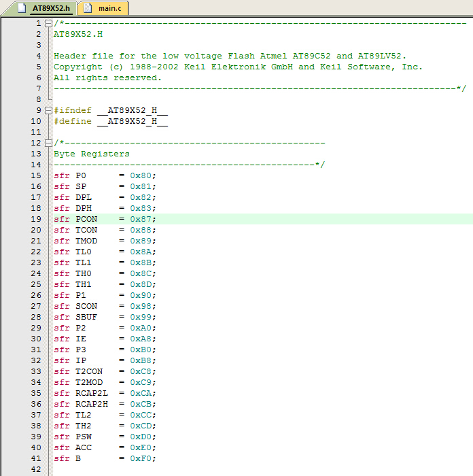Viewport: 473px width, 476px height.
Task: Place cursor on 'sfr DPL' line
Action: point(105,197)
